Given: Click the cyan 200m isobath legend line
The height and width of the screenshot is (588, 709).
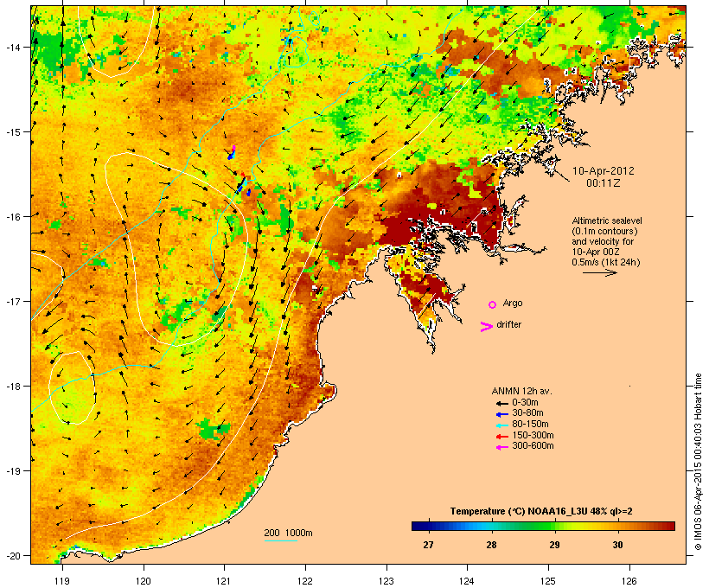Looking at the screenshot, I should 280,540.
